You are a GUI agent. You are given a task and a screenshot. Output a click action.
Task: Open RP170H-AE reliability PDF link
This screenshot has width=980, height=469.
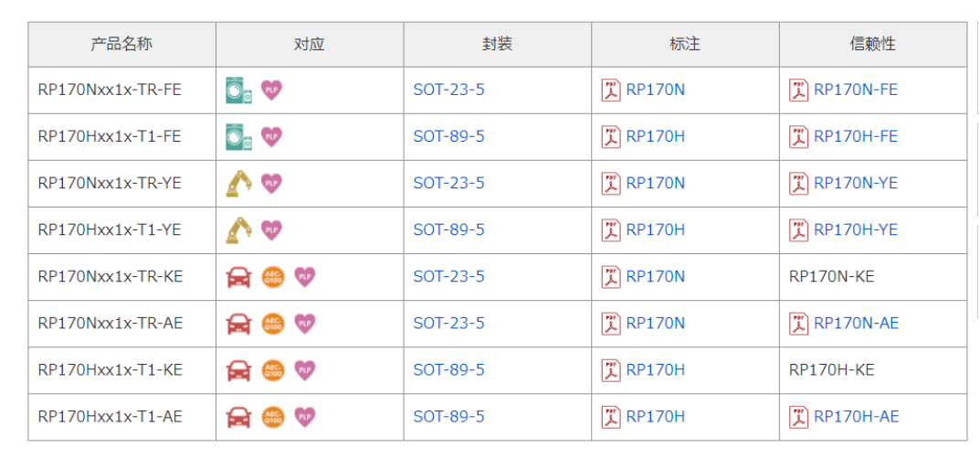(856, 416)
